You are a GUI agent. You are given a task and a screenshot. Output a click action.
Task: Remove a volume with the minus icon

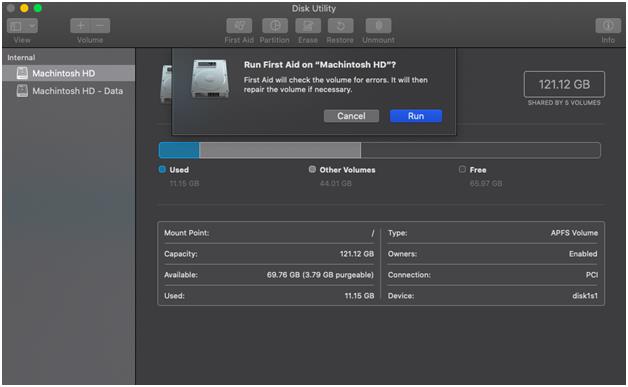tap(100, 26)
